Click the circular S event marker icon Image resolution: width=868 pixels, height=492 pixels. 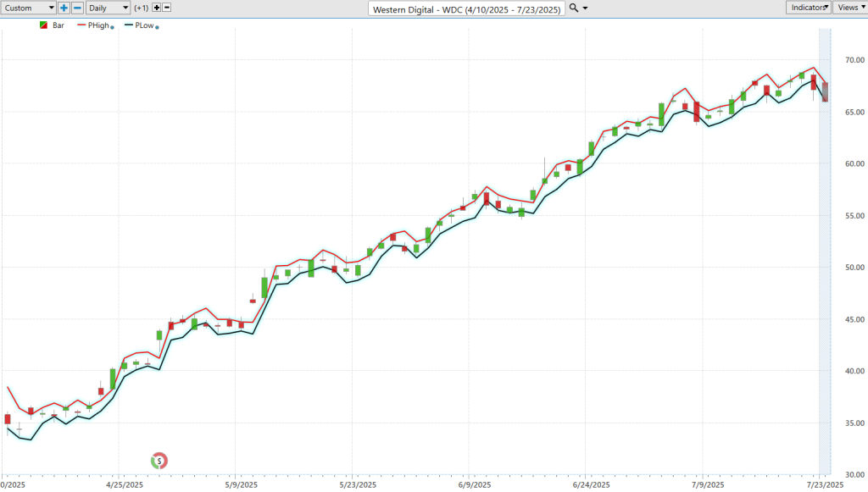pos(159,461)
